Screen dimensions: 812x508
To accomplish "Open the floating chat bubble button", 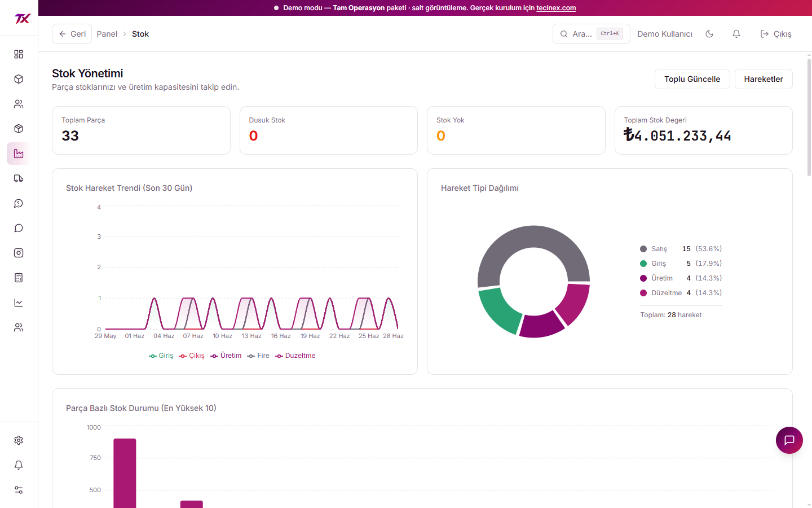I will tap(789, 440).
